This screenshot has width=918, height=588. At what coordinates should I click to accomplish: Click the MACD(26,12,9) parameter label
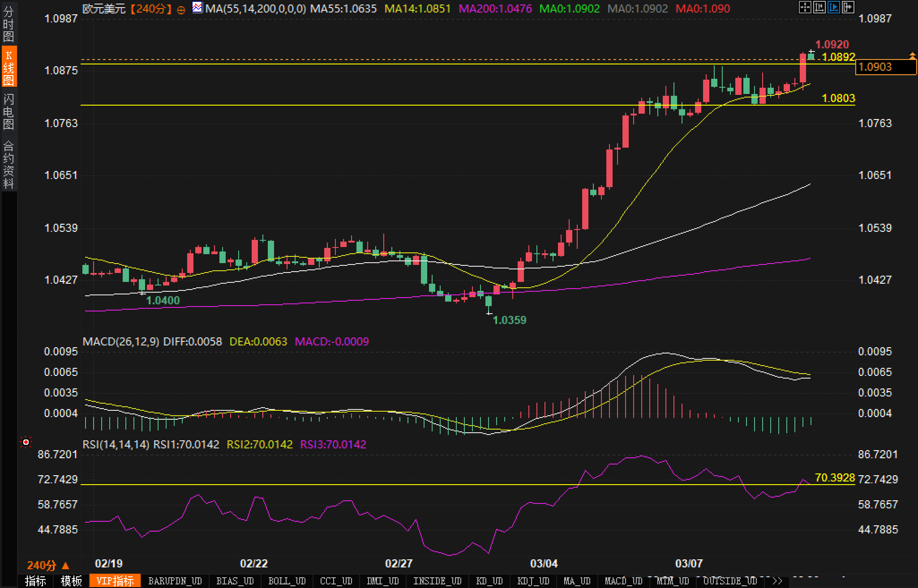[x=121, y=341]
